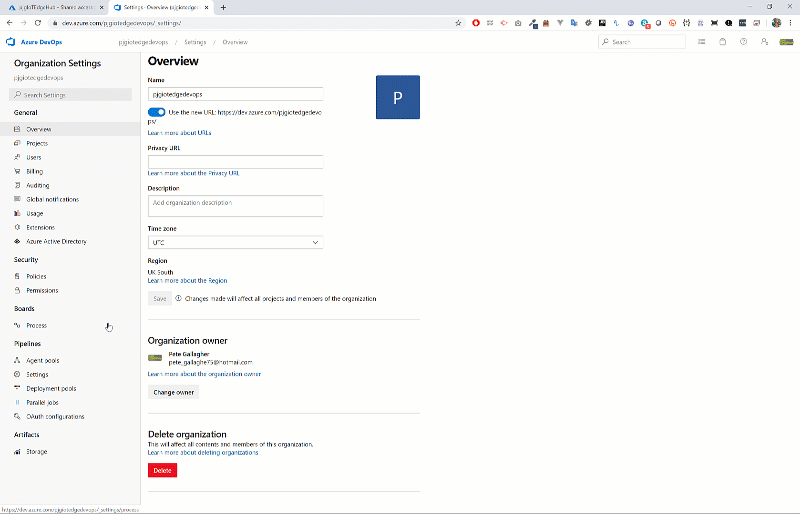Viewport: 800px width, 514px height.
Task: Open the help question mark icon
Action: click(x=743, y=42)
